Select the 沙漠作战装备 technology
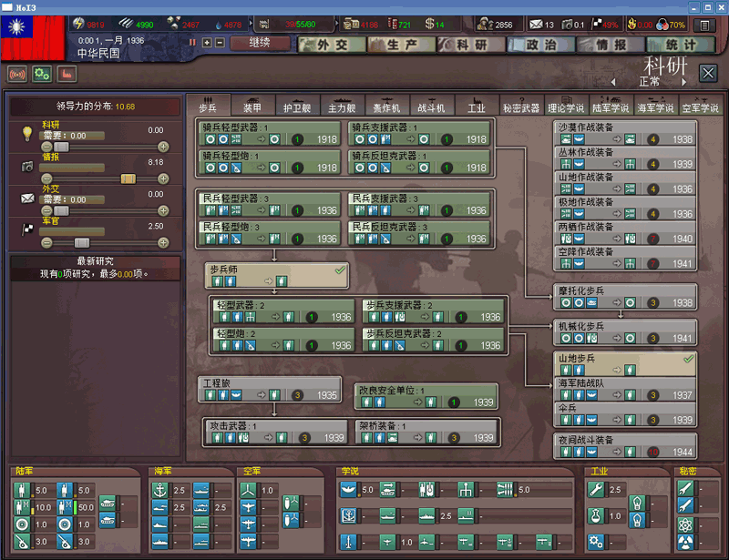The width and height of the screenshot is (729, 560). click(x=625, y=133)
